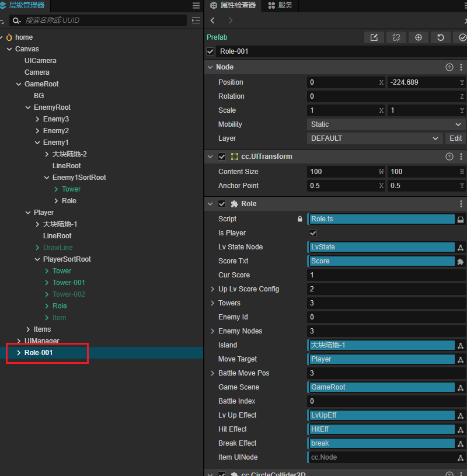Toggle cc.UITransform component enabled checkbox
Viewport: 467px width, 476px height.
(x=222, y=157)
